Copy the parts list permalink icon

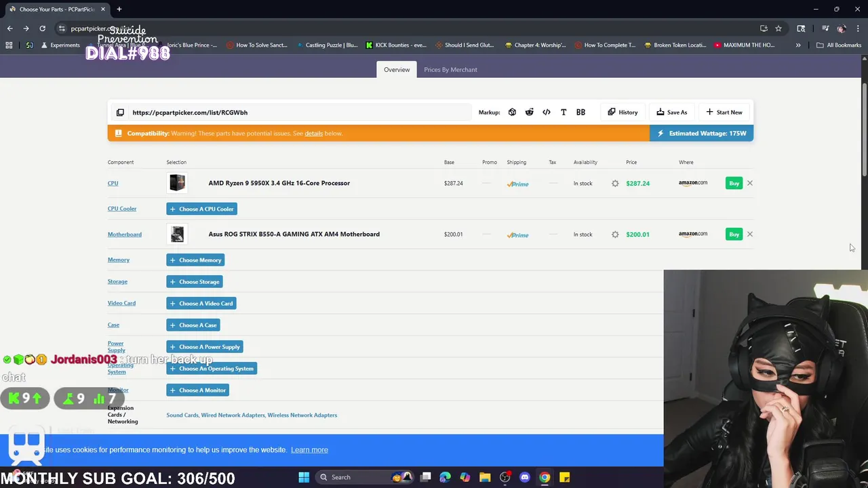(x=120, y=113)
